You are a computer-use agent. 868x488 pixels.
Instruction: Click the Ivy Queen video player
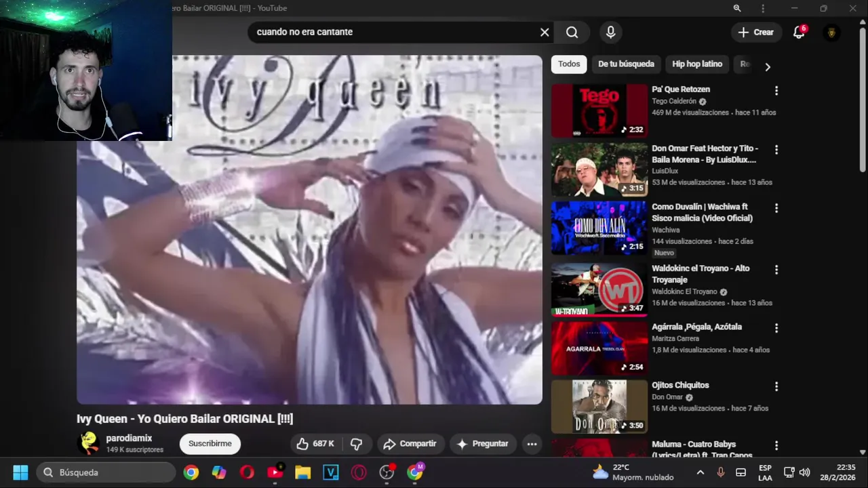coord(309,229)
